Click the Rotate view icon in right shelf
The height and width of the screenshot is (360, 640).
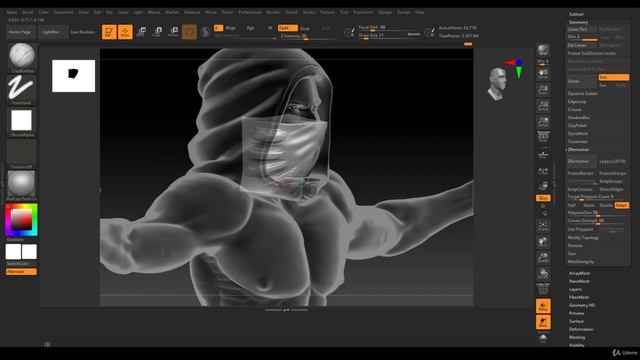543,273
